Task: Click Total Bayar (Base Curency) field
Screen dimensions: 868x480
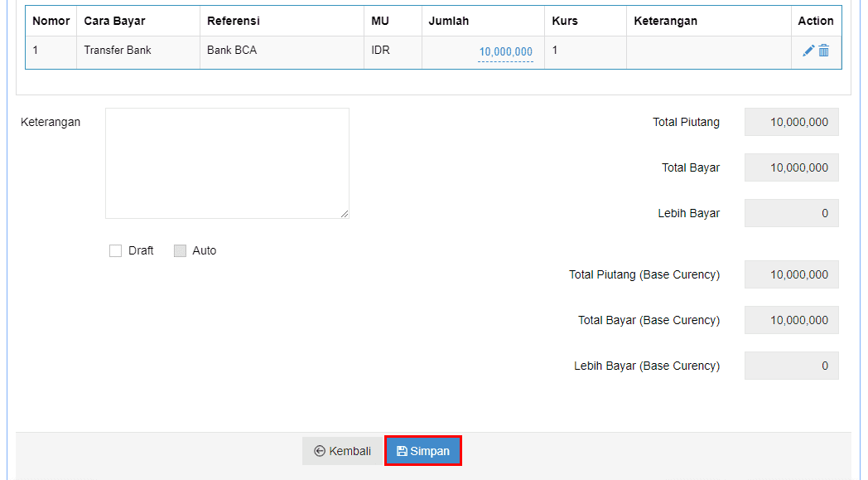Action: pos(791,320)
